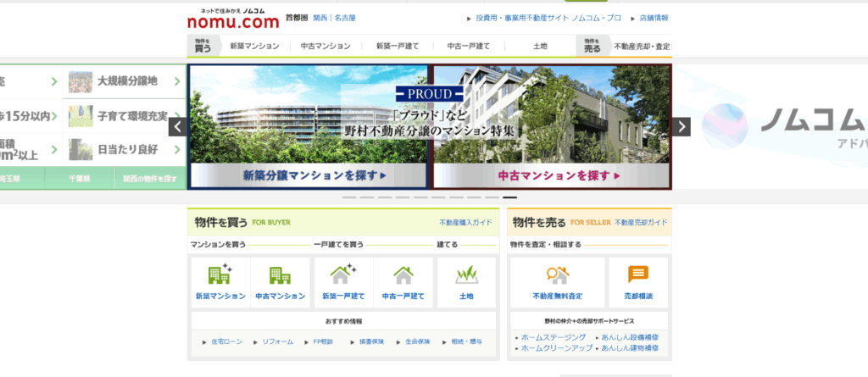Click 新築分譲マンションを探す banner button

point(309,175)
